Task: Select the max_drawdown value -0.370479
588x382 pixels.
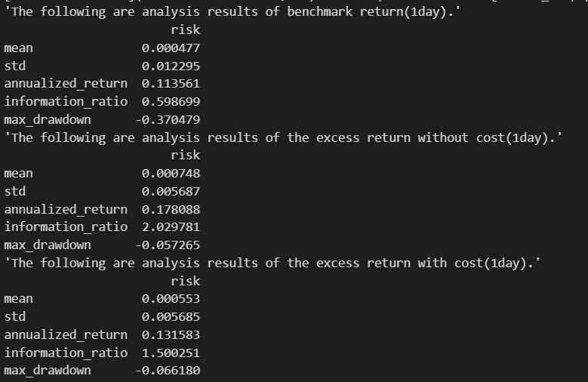Action: [x=168, y=120]
